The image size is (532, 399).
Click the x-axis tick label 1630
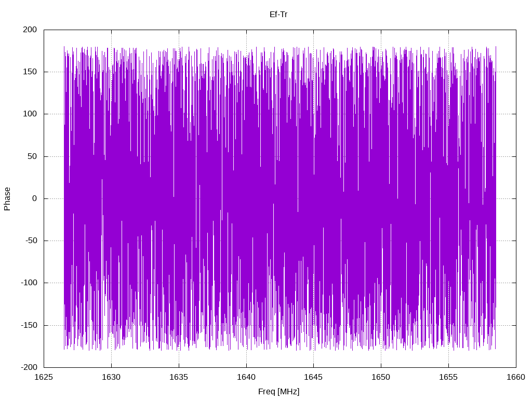tap(111, 377)
